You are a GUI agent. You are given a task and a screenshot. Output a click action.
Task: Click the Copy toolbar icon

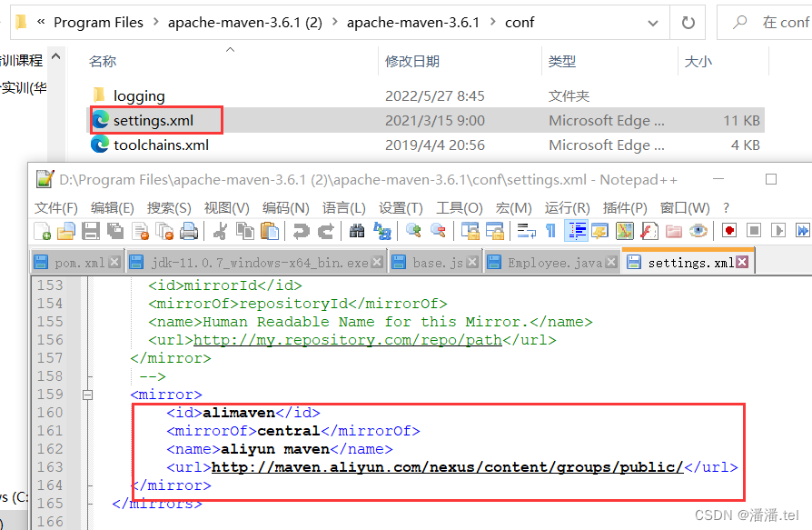pyautogui.click(x=244, y=231)
